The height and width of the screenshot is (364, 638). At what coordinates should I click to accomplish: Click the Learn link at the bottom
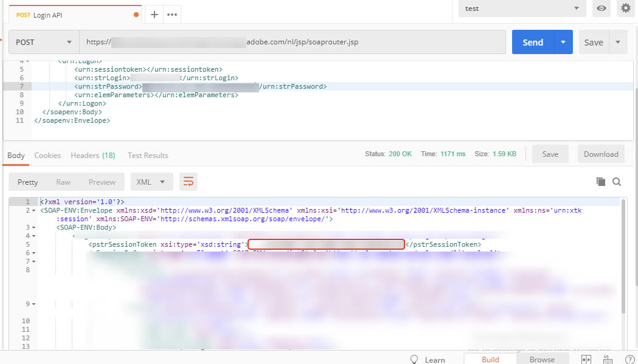(434, 359)
